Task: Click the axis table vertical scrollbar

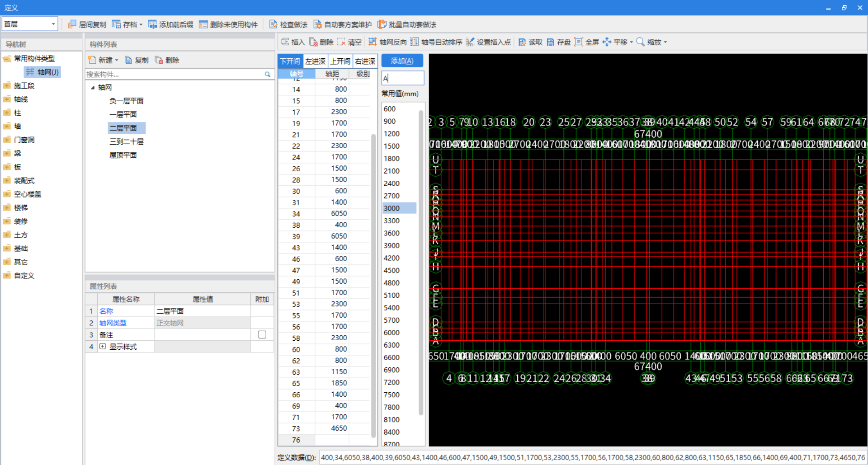Action: (x=374, y=285)
